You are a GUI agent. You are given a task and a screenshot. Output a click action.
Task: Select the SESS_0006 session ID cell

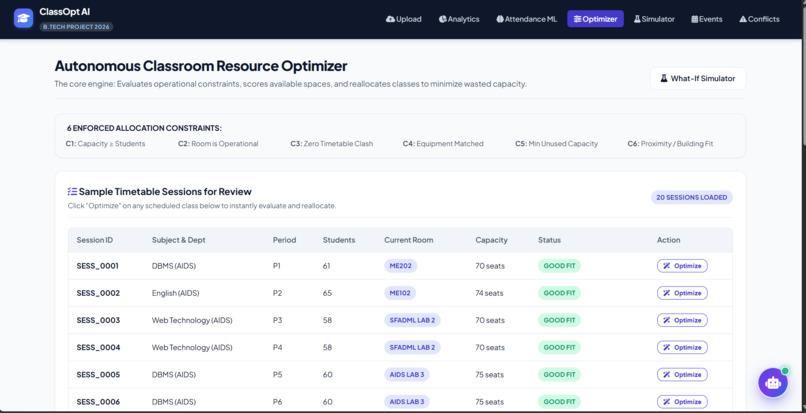(98, 402)
